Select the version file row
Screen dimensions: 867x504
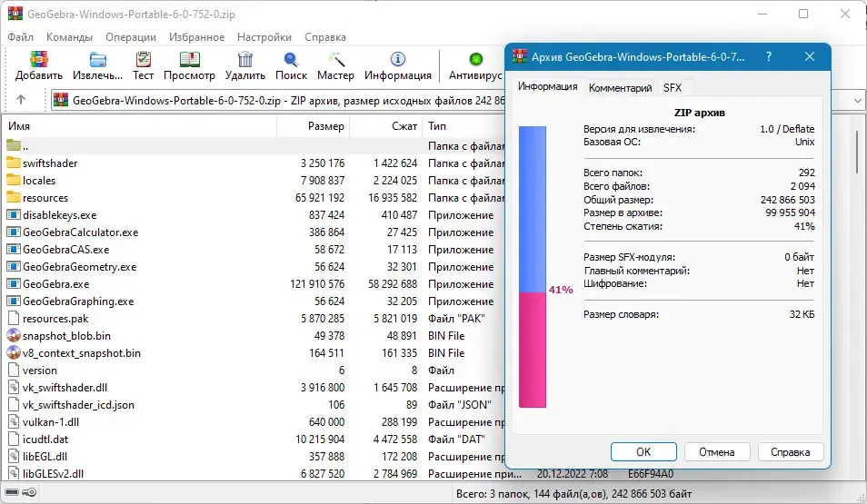pos(254,371)
